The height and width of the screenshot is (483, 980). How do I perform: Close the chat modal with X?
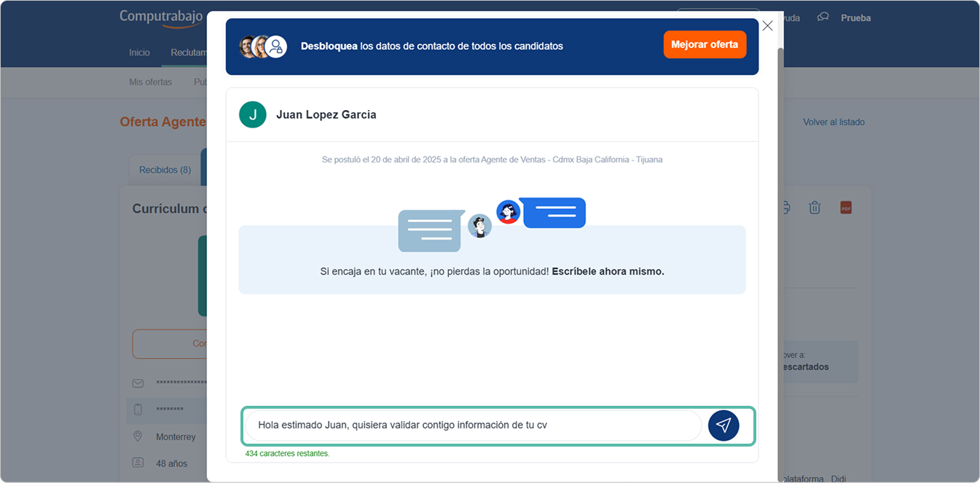767,26
